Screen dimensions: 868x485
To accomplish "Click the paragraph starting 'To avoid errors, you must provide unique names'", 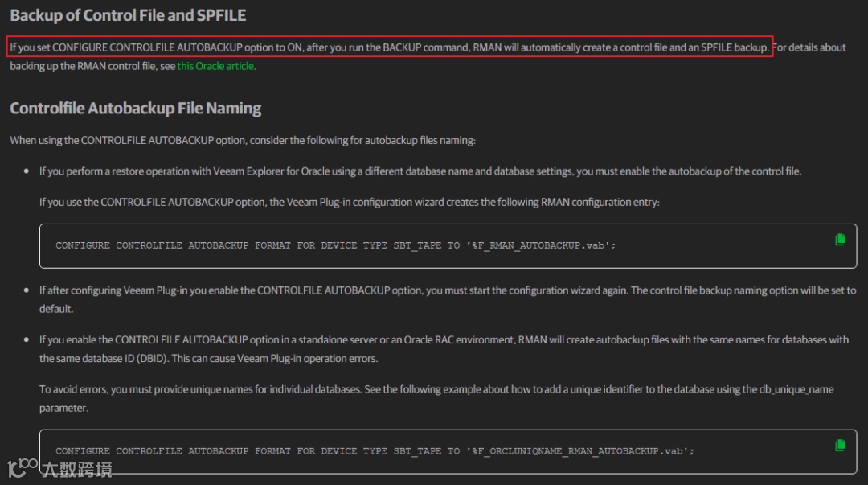I will pyautogui.click(x=436, y=398).
